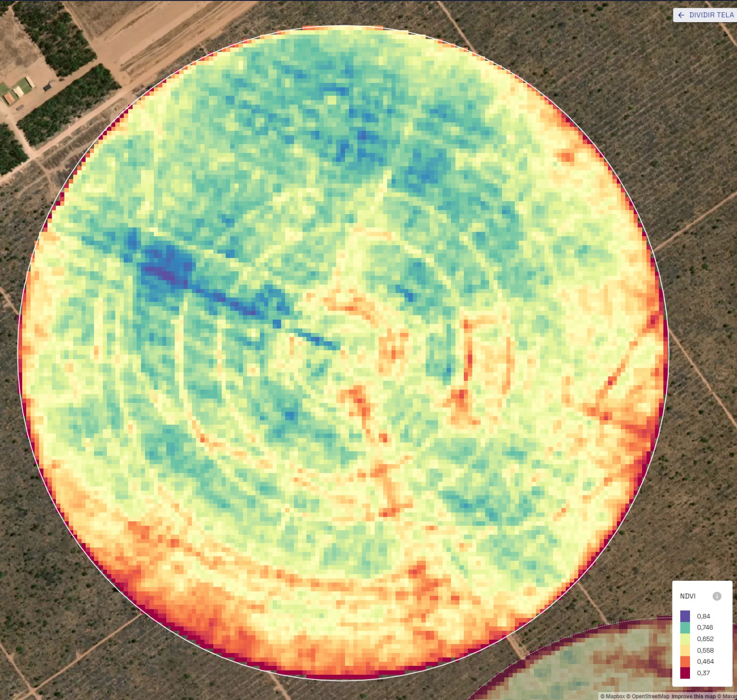Click the 0,652 legend value
Viewport: 737px width, 700px height.
pyautogui.click(x=705, y=639)
